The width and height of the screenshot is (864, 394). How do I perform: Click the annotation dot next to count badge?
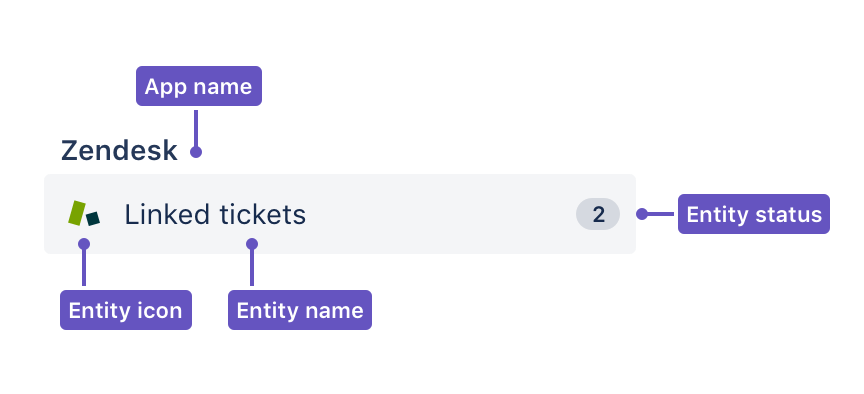[x=642, y=214]
